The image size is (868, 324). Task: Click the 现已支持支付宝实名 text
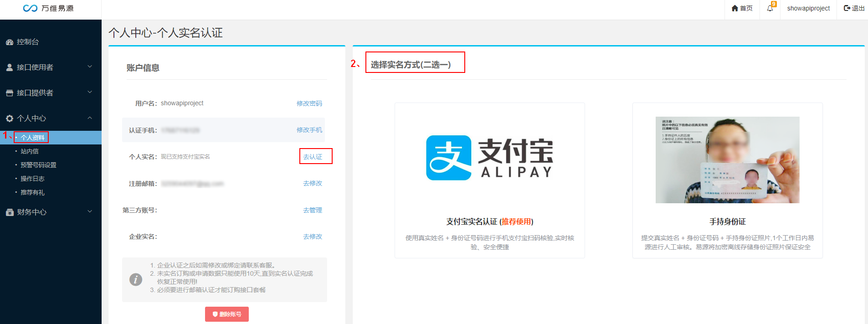pyautogui.click(x=185, y=157)
